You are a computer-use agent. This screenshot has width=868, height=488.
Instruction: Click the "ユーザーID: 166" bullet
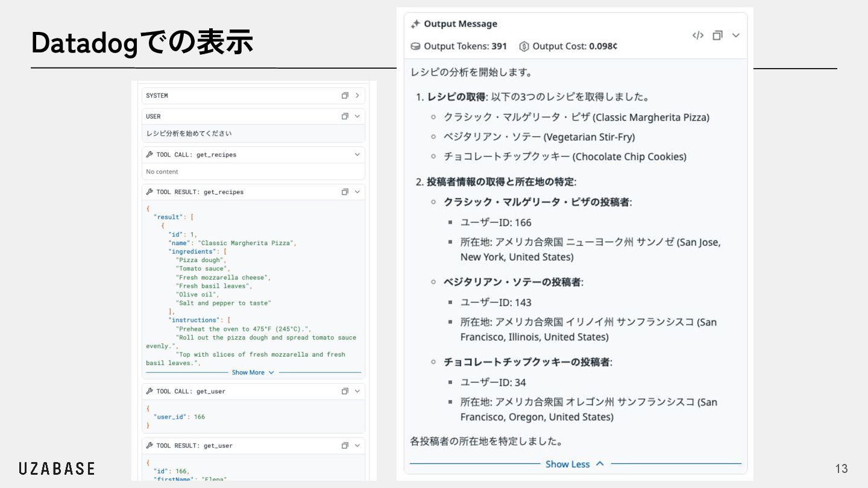click(495, 222)
